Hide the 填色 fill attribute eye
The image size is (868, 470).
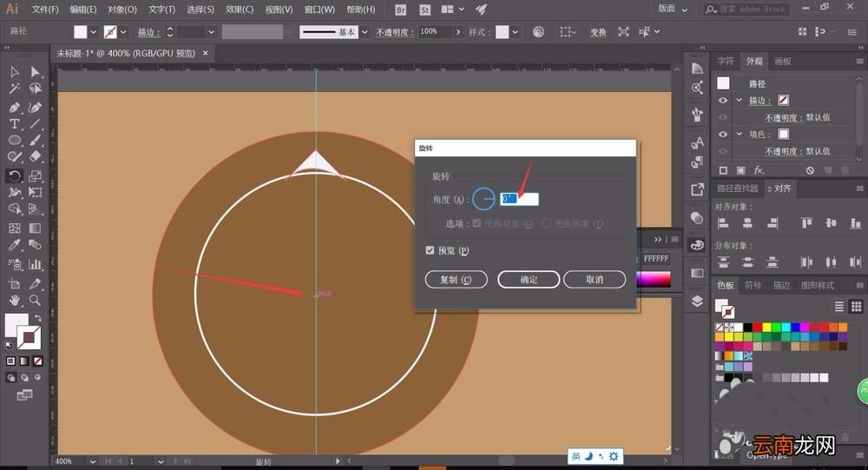[723, 134]
